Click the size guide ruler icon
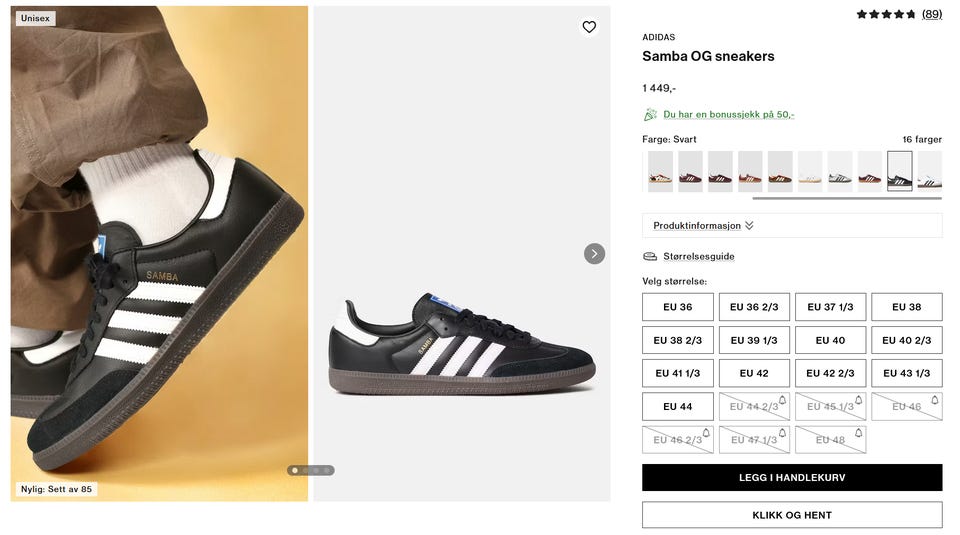This screenshot has width=960, height=535. (650, 256)
